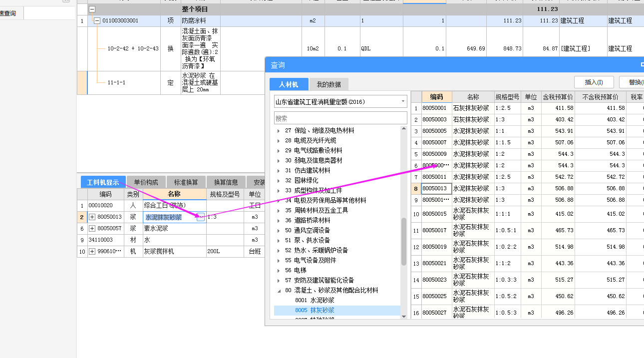
Task: Switch to the 人材机 tab
Action: pyautogui.click(x=289, y=84)
